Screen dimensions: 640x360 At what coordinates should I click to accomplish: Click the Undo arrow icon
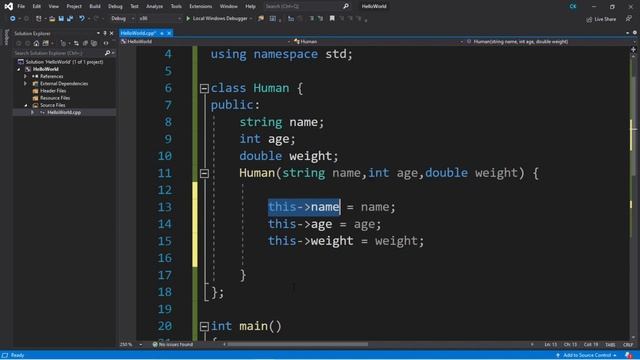pos(82,19)
